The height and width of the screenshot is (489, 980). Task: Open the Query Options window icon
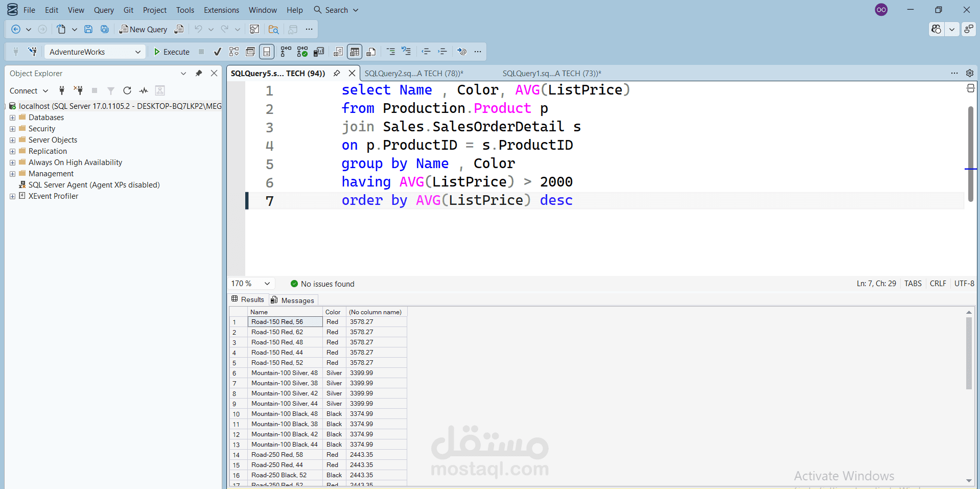(x=250, y=52)
